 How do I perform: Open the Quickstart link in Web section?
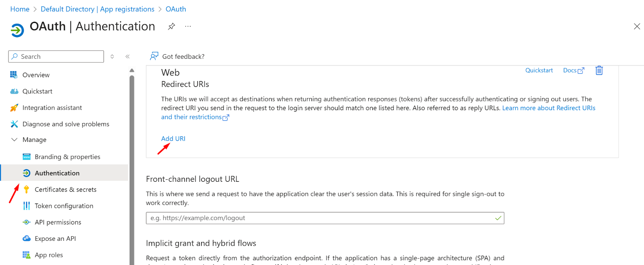pos(539,70)
